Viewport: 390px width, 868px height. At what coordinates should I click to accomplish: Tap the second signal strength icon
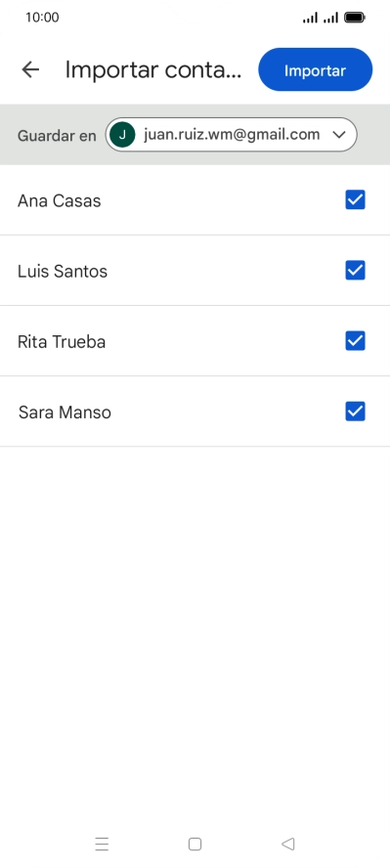pyautogui.click(x=330, y=18)
